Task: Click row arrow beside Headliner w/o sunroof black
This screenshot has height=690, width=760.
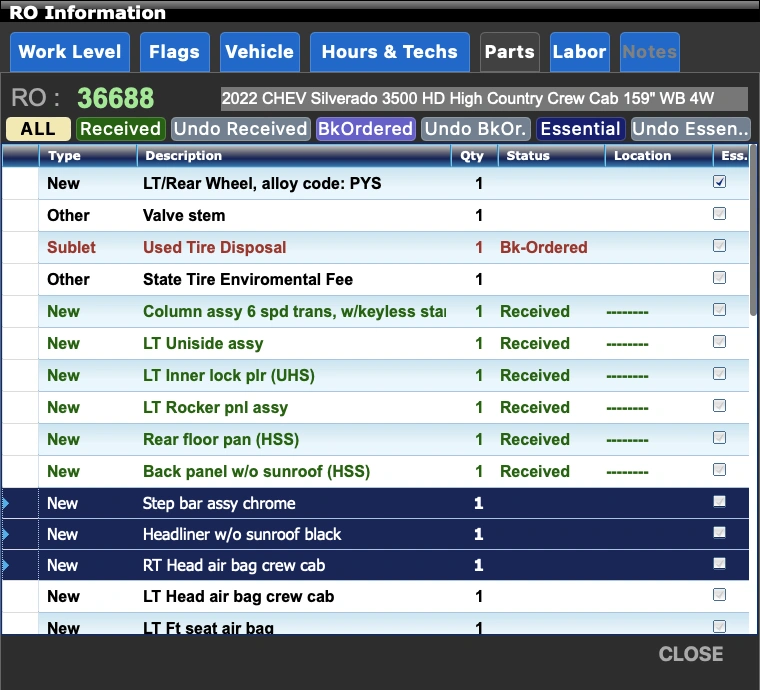Action: pos(5,534)
